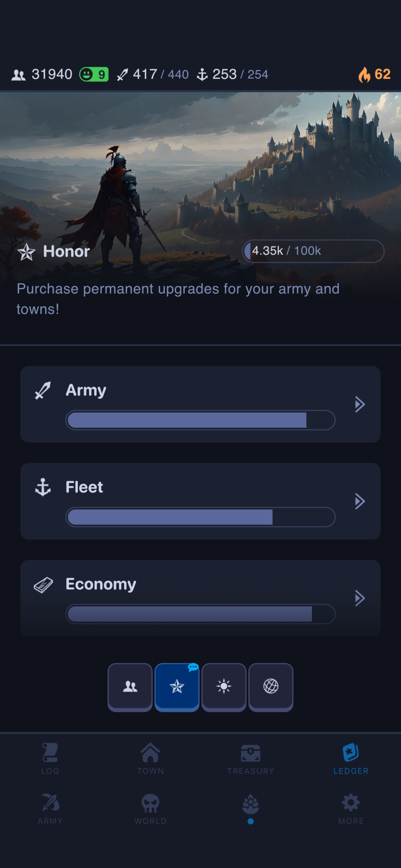Screen dimensions: 401x868
Task: Open the World skull tab
Action: (150, 809)
